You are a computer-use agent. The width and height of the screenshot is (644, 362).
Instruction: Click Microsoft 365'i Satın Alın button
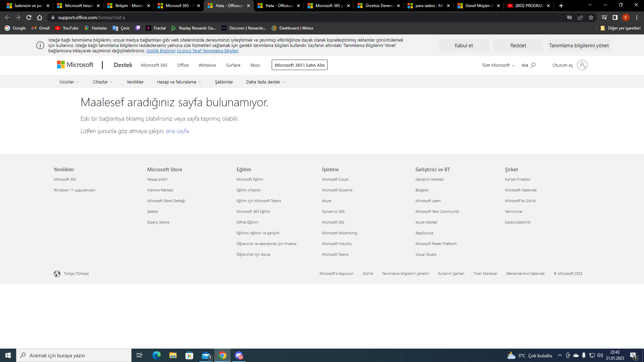(300, 65)
